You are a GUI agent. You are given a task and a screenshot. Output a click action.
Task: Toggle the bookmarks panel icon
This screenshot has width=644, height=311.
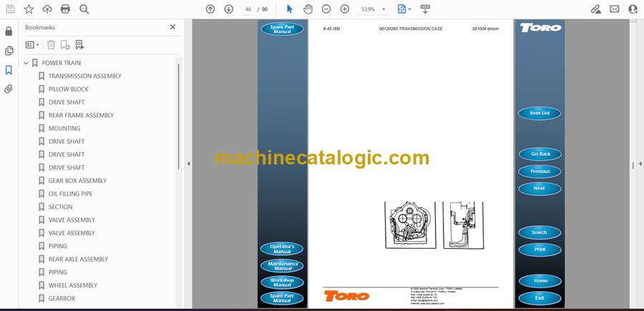click(9, 70)
